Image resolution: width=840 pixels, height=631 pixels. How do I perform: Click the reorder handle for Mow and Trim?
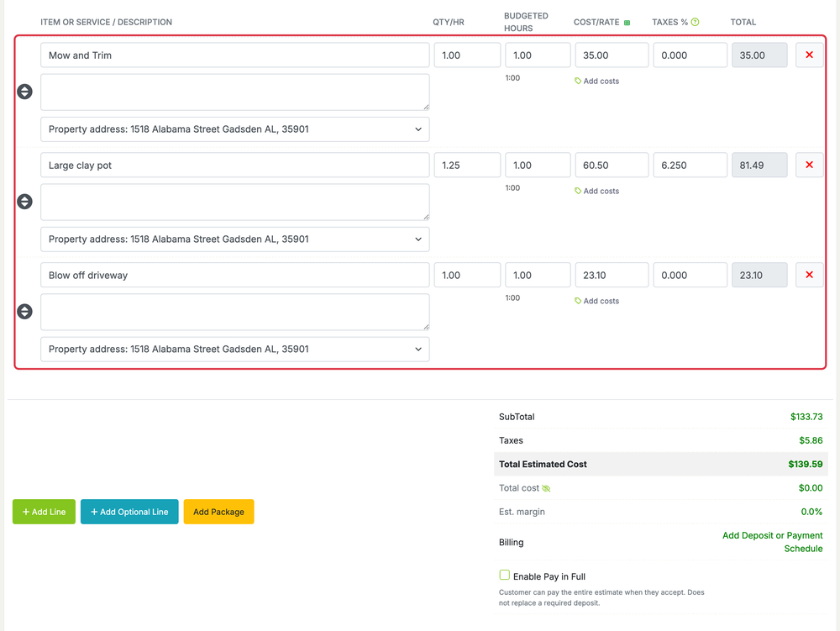(24, 92)
